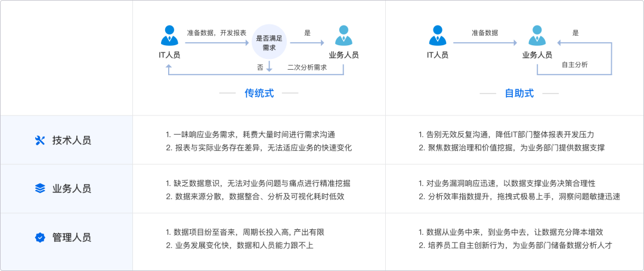The width and height of the screenshot is (644, 271).
Task: Click text 数据项目纷至沓来，周期长投入高, 产出有限
Action: (x=249, y=232)
